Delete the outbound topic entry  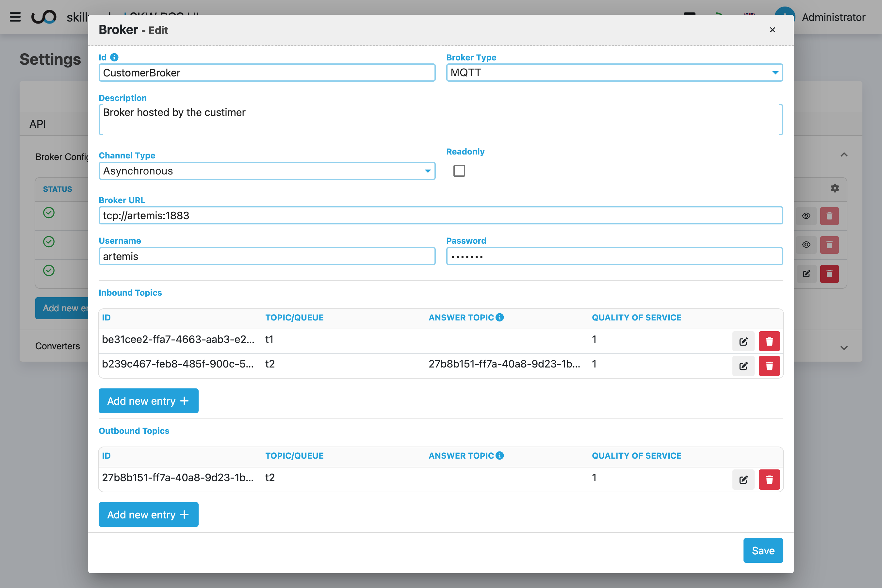[770, 479]
